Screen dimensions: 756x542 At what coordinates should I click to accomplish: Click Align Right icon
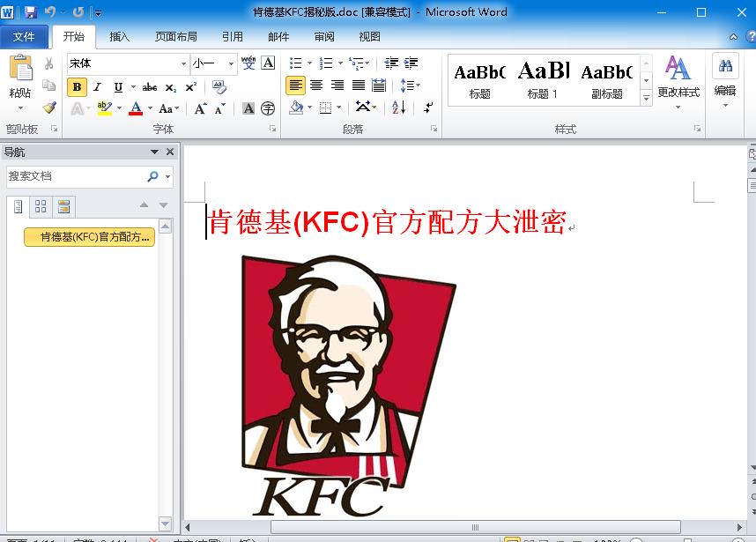[x=337, y=85]
